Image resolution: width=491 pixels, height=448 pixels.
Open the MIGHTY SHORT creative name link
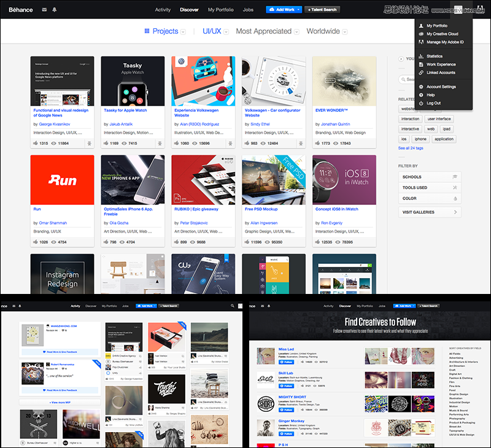point(292,397)
